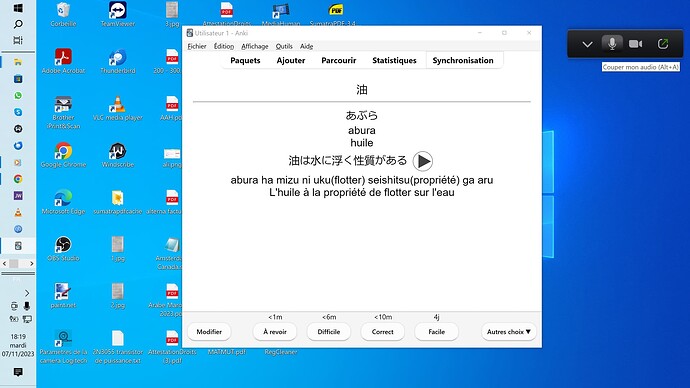Click the À revoir answer button
Screen dimensions: 690x388
coord(275,332)
